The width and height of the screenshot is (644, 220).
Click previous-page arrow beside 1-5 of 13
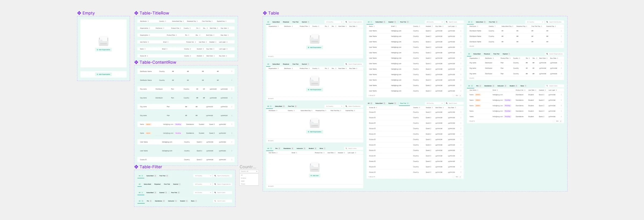click(554, 121)
